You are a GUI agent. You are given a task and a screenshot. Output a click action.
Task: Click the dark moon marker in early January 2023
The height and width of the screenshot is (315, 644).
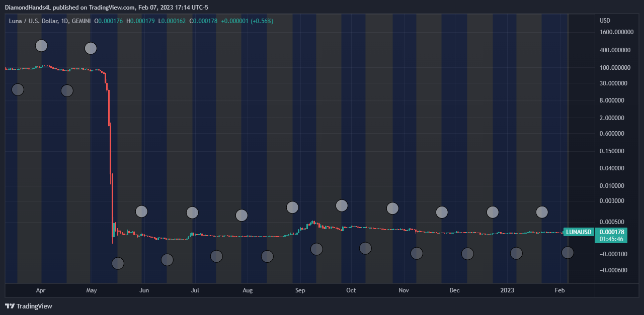click(516, 253)
